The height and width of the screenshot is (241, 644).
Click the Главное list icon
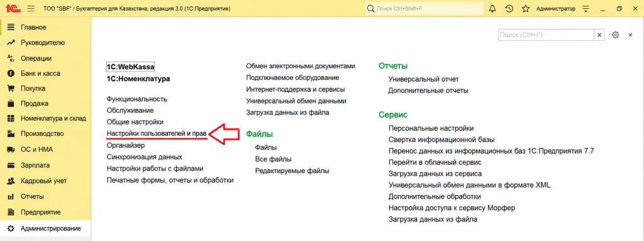[11, 28]
